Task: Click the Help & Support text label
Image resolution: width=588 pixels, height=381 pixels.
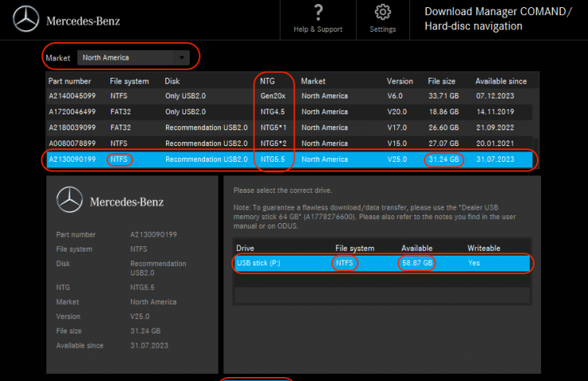Action: point(318,29)
